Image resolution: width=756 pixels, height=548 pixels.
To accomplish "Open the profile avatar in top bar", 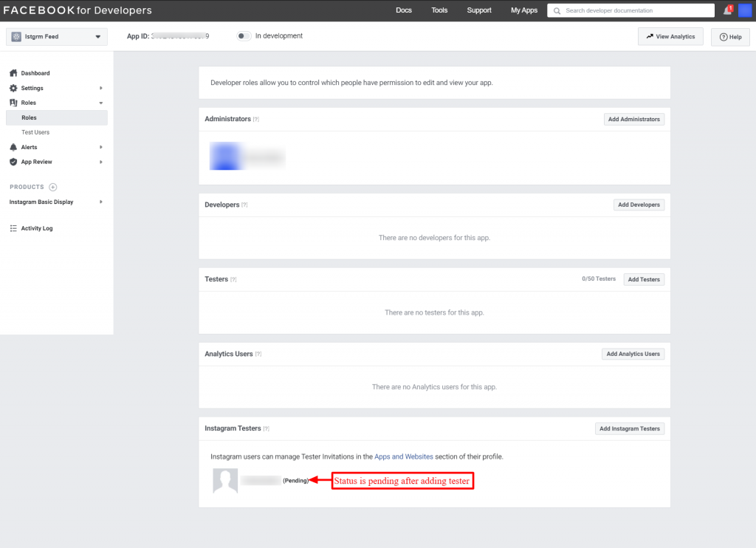I will click(745, 10).
